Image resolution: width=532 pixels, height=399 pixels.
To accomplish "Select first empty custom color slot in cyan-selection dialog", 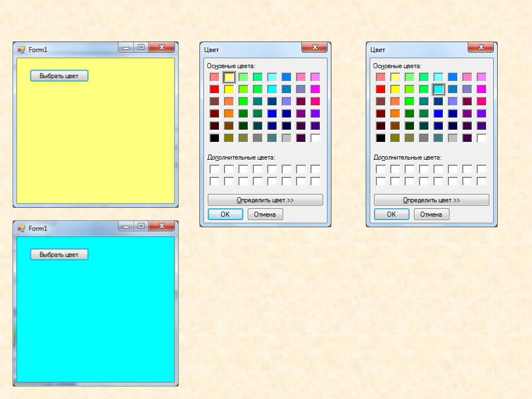I will (x=381, y=169).
